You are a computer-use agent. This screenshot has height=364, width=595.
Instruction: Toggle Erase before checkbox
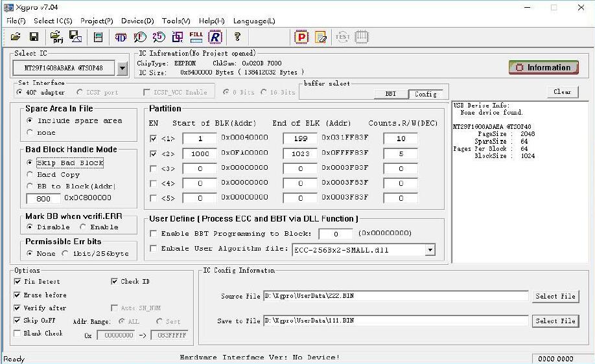[x=17, y=295]
